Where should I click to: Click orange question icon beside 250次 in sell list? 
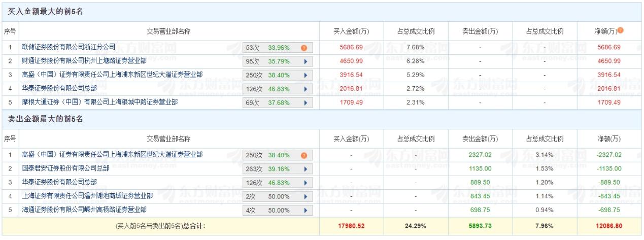point(304,156)
